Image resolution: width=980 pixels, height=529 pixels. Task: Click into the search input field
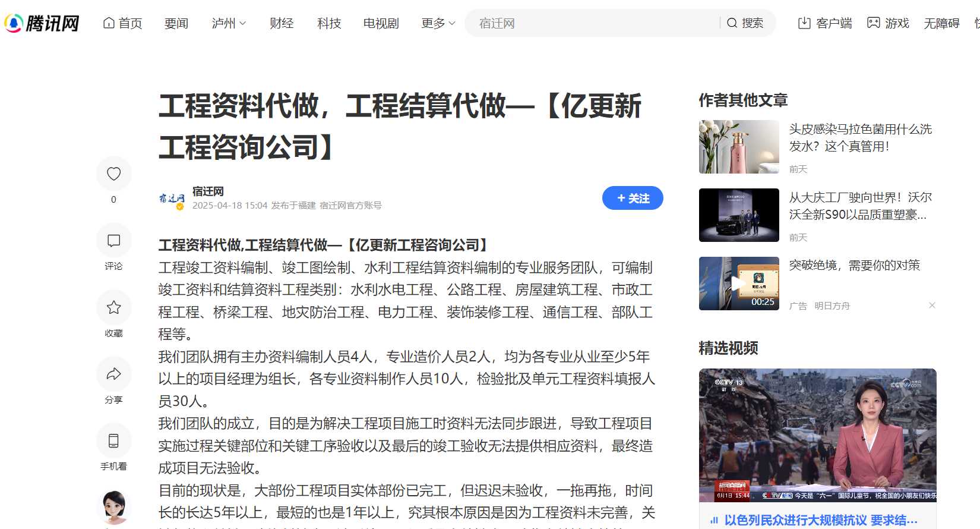pos(594,23)
